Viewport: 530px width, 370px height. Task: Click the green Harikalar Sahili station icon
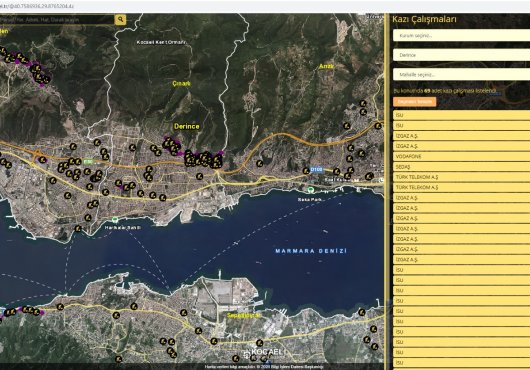pos(115,220)
